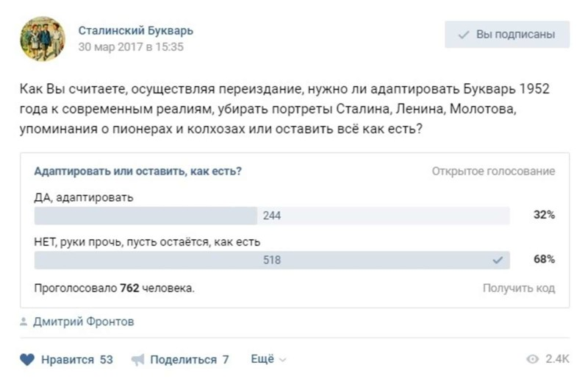Click the 244 votes progress bar
588x379 pixels.
point(272,216)
